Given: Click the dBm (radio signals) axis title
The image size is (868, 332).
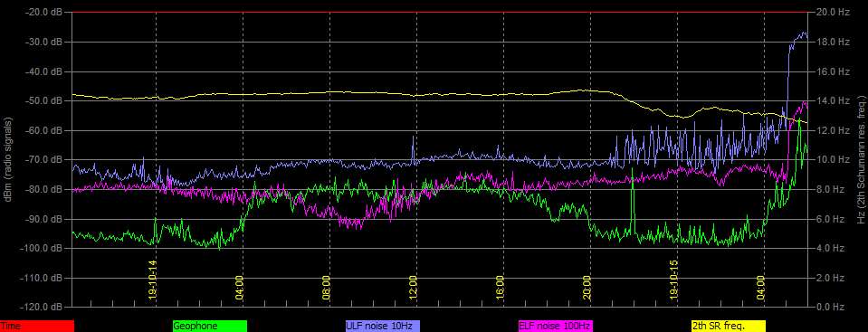Looking at the screenshot, I should [8, 159].
